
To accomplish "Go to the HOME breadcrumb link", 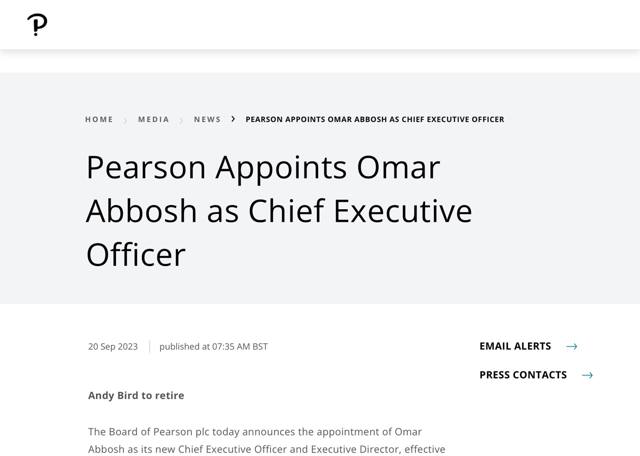I will (x=99, y=120).
